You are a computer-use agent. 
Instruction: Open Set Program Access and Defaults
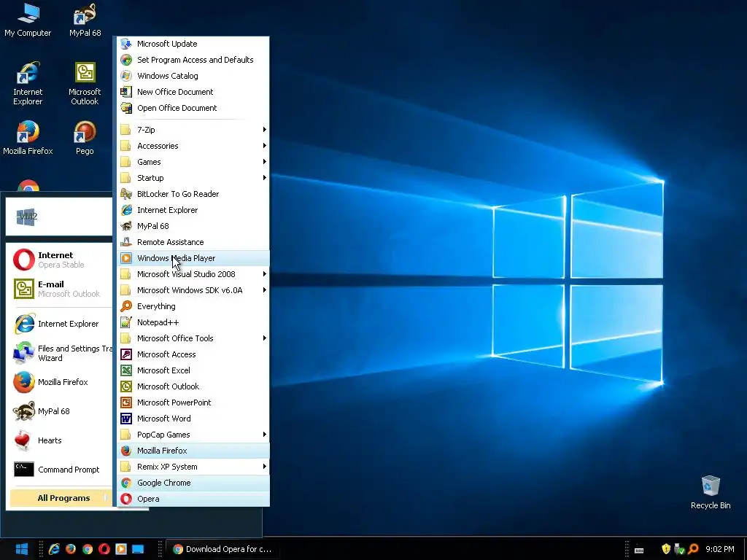pyautogui.click(x=193, y=60)
